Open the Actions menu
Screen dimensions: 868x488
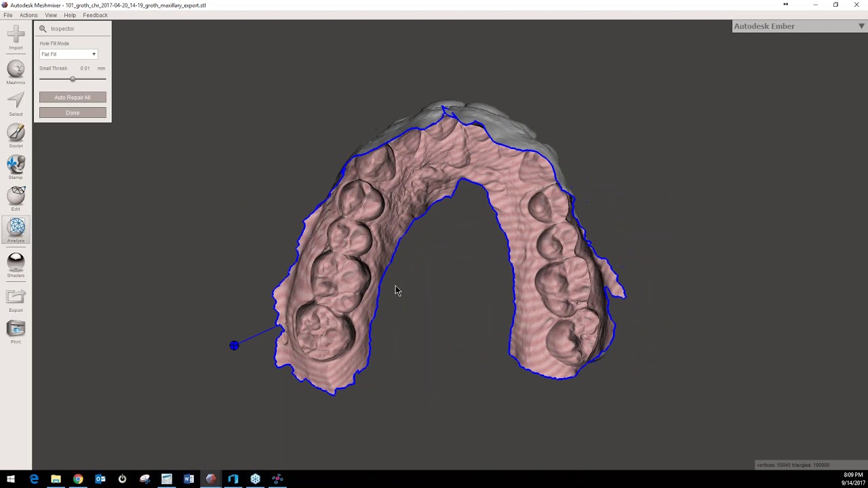(28, 15)
